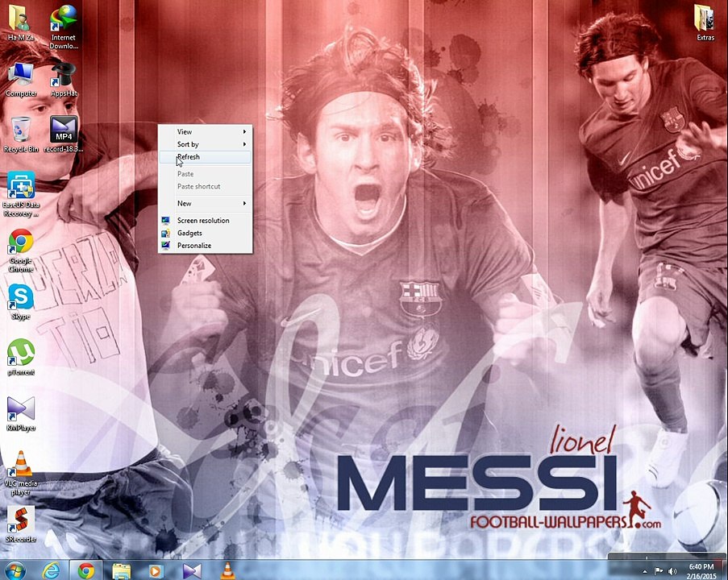The width and height of the screenshot is (728, 580).
Task: Open Windows Media Player from taskbar
Action: point(156,570)
